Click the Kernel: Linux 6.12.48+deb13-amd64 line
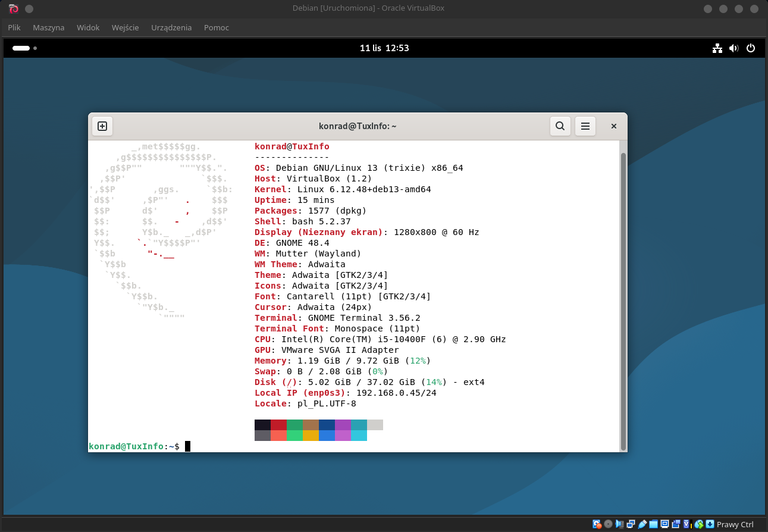Viewport: 768px width, 532px height. point(343,189)
